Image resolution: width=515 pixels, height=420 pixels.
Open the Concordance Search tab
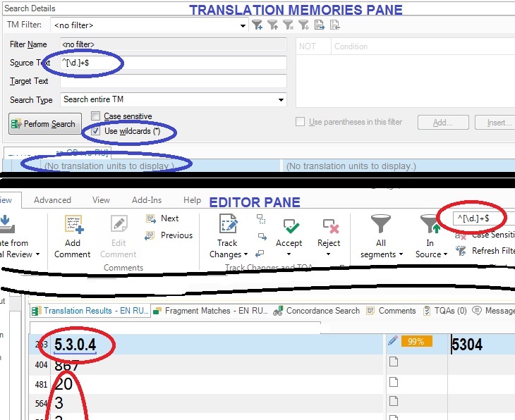[317, 311]
